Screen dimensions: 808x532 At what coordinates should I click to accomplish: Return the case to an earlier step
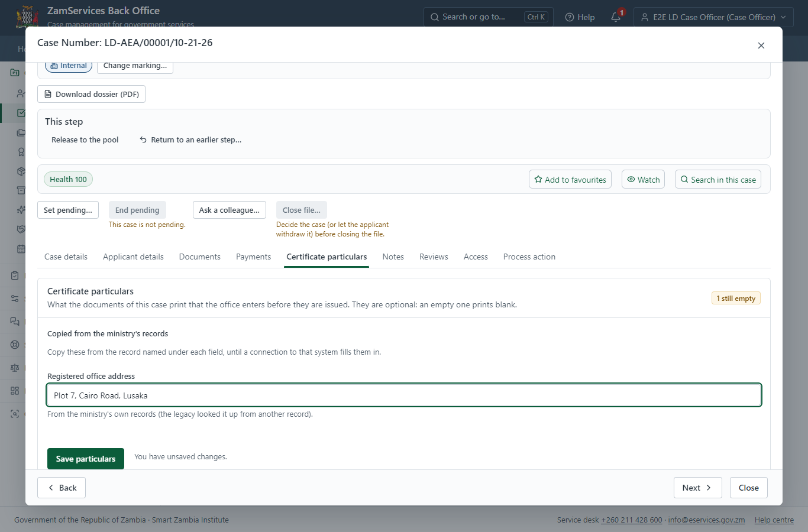(x=190, y=140)
